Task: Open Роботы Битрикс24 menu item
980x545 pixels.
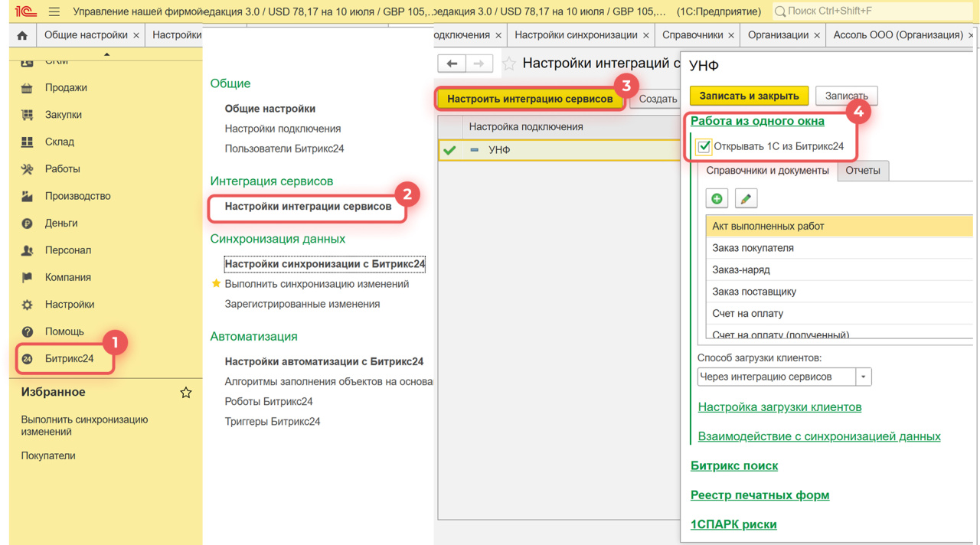Action: (x=268, y=401)
